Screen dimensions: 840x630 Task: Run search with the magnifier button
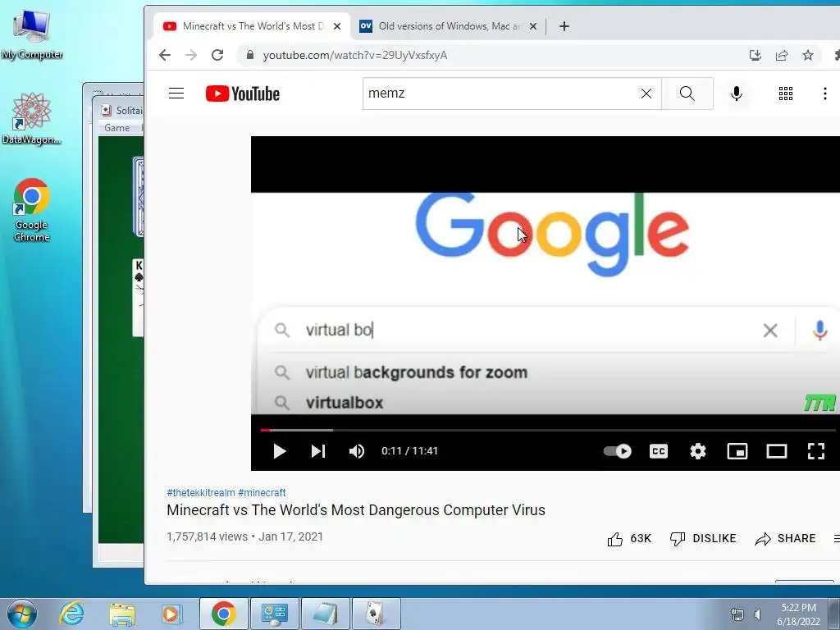click(x=687, y=94)
